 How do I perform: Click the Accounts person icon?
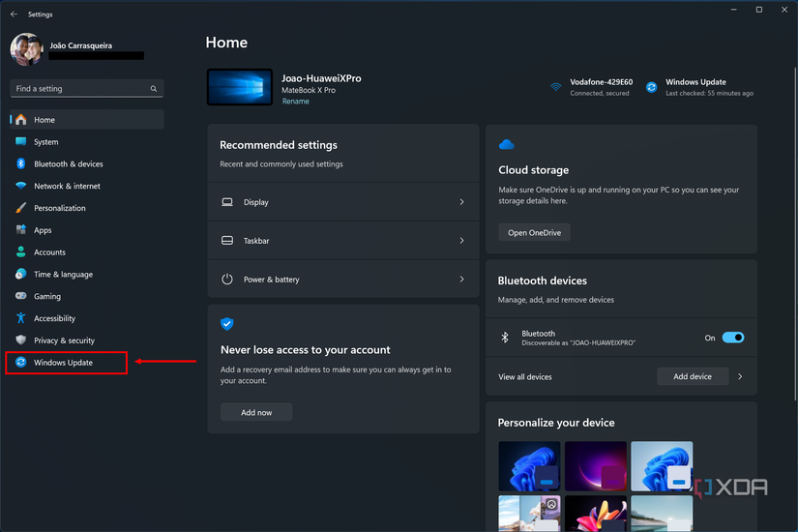pos(21,251)
